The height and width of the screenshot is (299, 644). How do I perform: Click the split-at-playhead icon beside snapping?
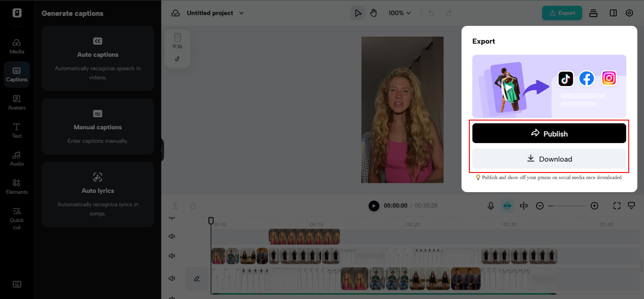coord(524,206)
